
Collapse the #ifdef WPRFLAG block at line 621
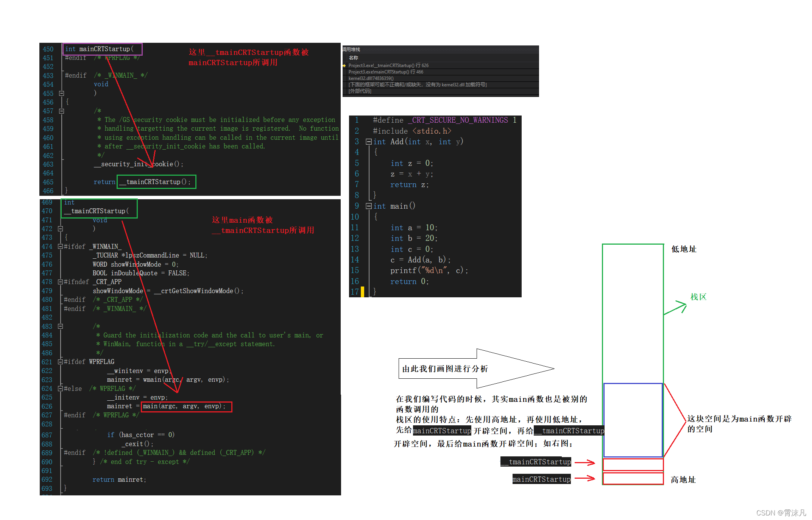tap(60, 362)
